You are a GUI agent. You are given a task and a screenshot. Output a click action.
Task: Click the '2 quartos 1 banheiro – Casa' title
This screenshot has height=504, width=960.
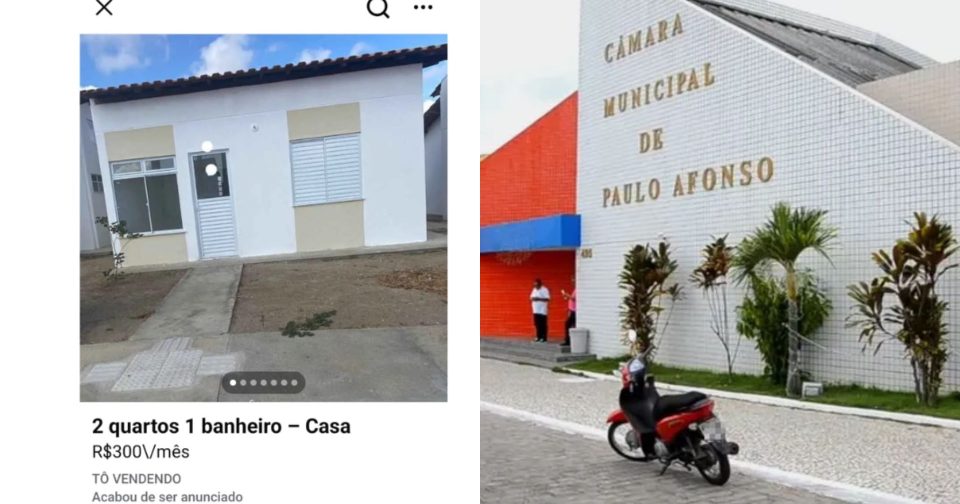click(221, 426)
